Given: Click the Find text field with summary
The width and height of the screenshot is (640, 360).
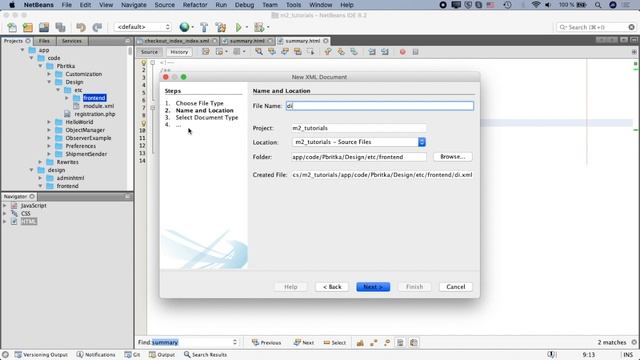Looking at the screenshot, I should click(192, 342).
